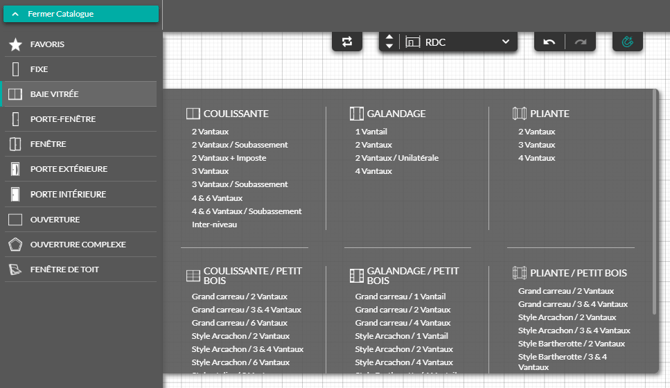Image resolution: width=670 pixels, height=388 pixels.
Task: Choose Galandage 1 Vantail
Action: (371, 132)
